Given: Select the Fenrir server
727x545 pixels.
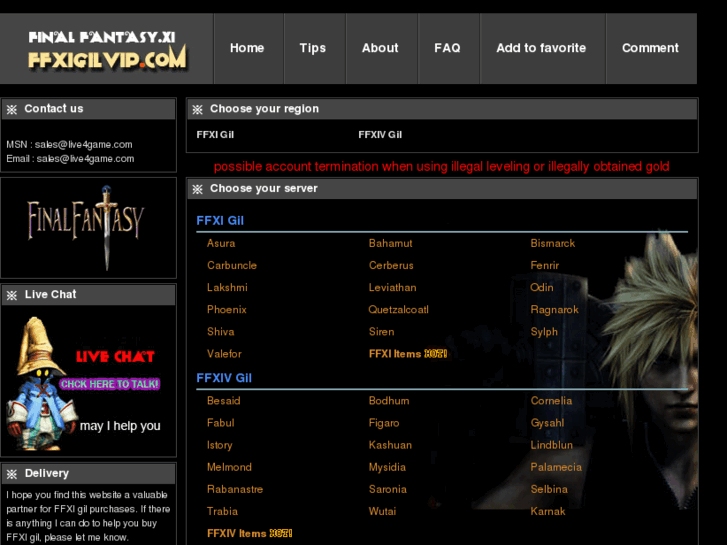Looking at the screenshot, I should click(545, 266).
